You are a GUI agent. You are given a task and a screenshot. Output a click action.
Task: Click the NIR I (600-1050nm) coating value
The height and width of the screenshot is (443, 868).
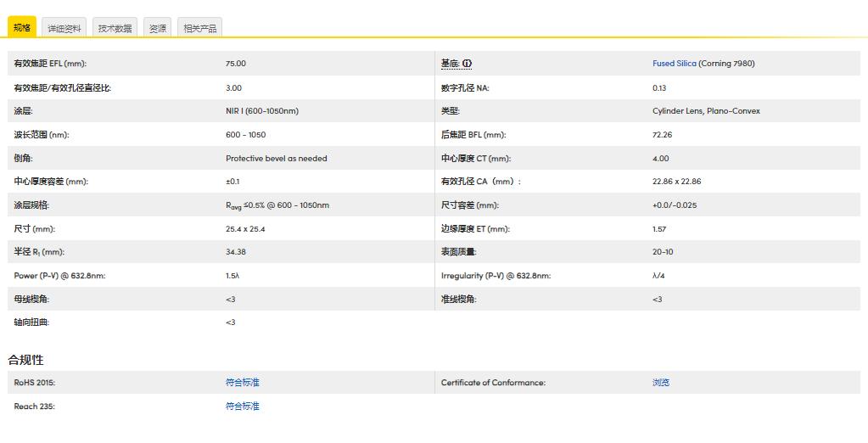click(262, 111)
